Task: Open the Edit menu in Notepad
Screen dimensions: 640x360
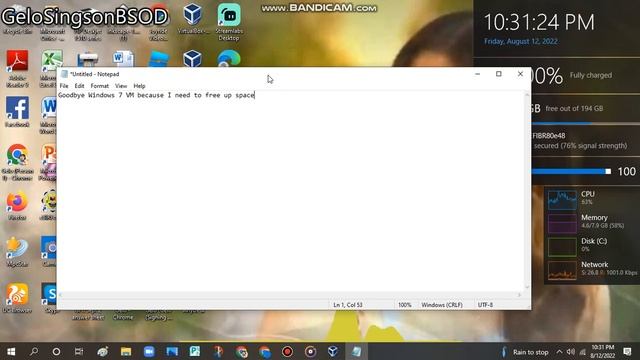Action: point(79,86)
